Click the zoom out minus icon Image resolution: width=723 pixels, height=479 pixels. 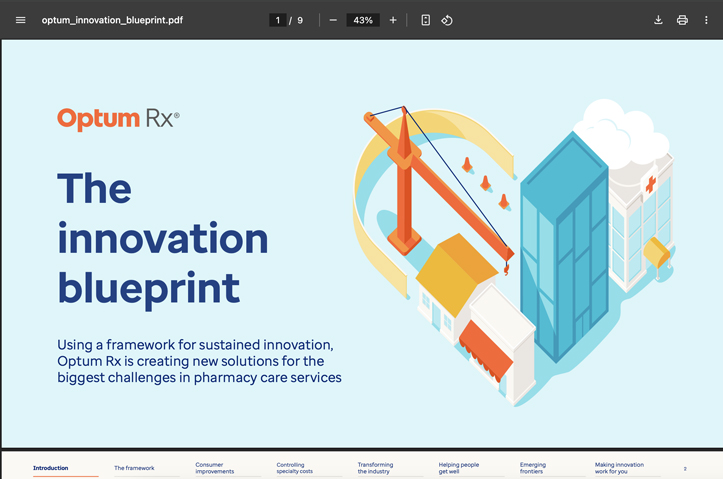point(333,20)
